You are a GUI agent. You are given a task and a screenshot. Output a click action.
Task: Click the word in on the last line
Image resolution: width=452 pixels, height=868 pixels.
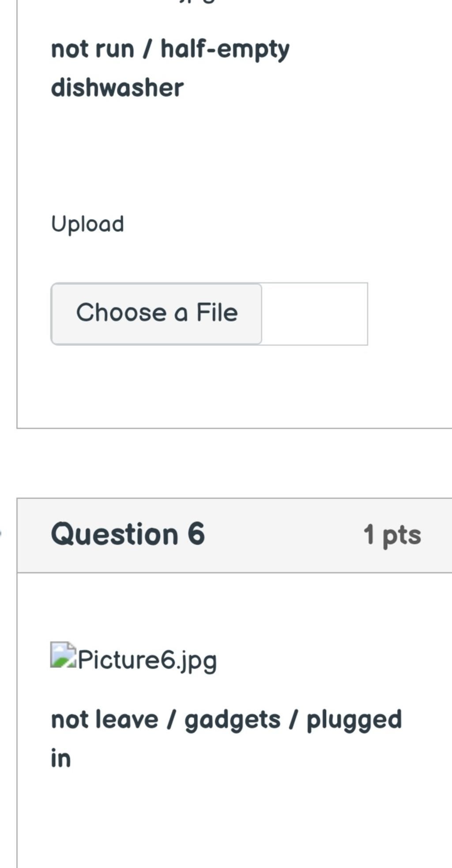pyautogui.click(x=61, y=759)
